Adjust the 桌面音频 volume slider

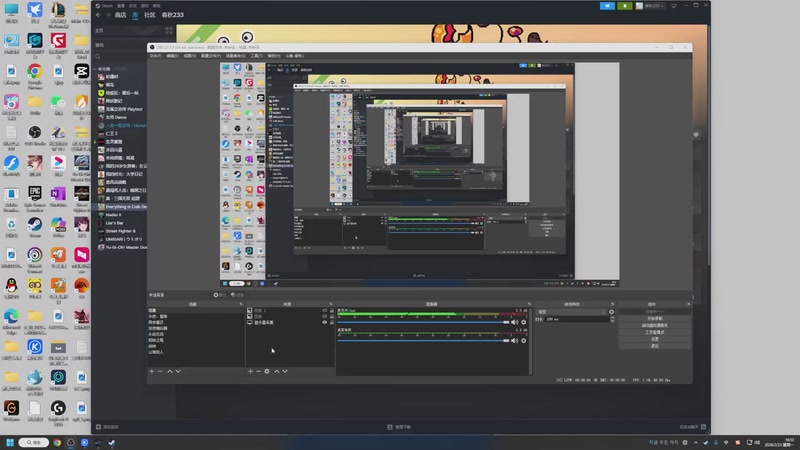423,341
